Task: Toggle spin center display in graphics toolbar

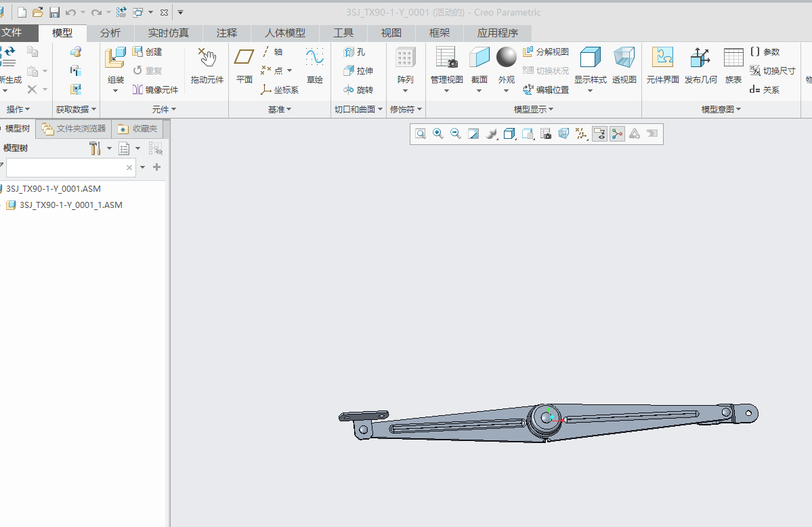Action: 617,133
